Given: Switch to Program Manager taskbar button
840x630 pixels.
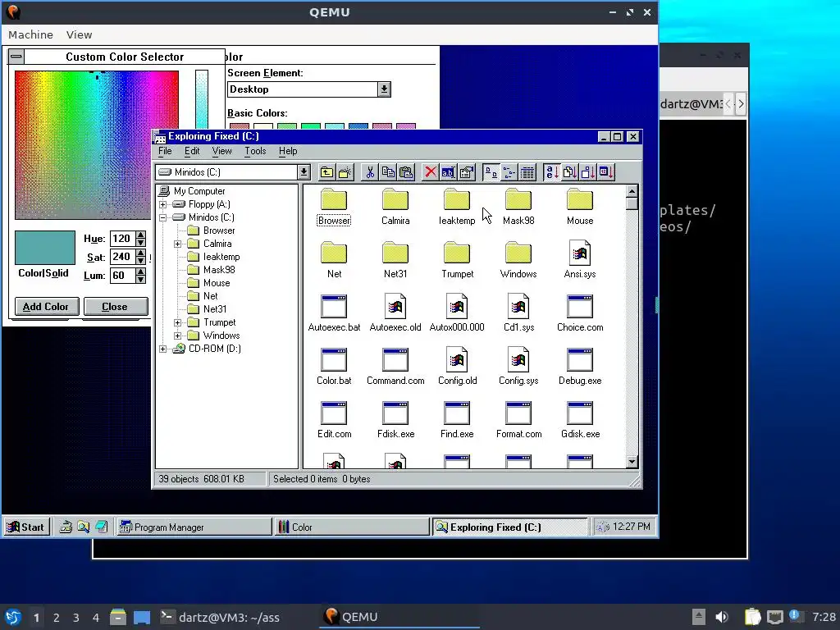Looking at the screenshot, I should click(194, 527).
